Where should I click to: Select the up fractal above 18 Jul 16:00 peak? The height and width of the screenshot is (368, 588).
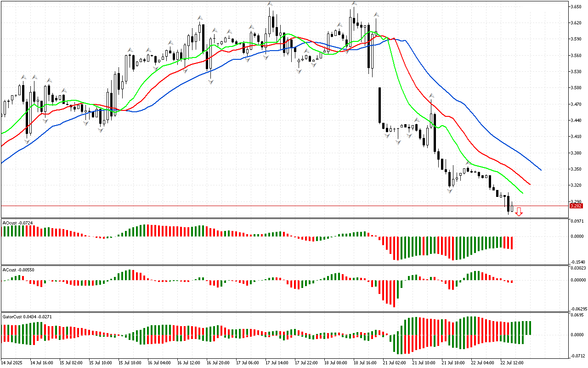[x=354, y=4]
